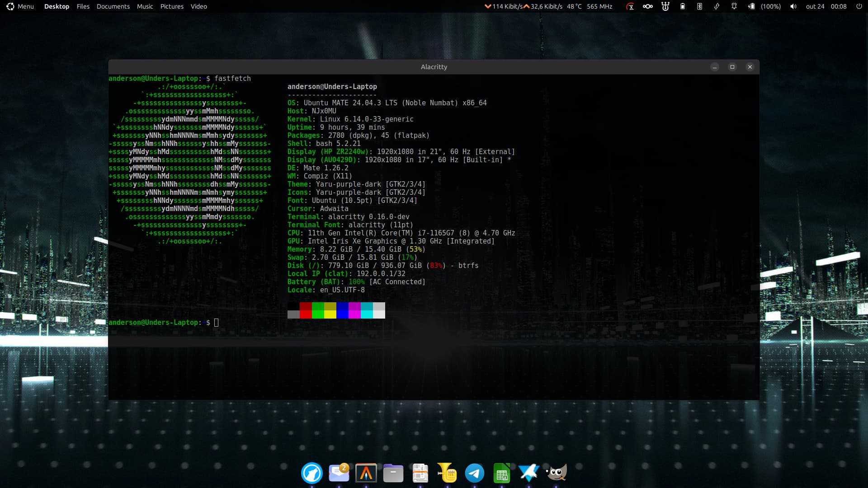This screenshot has height=488, width=868.
Task: Launch LibreOffice Calc spreadsheet icon
Action: pyautogui.click(x=501, y=473)
